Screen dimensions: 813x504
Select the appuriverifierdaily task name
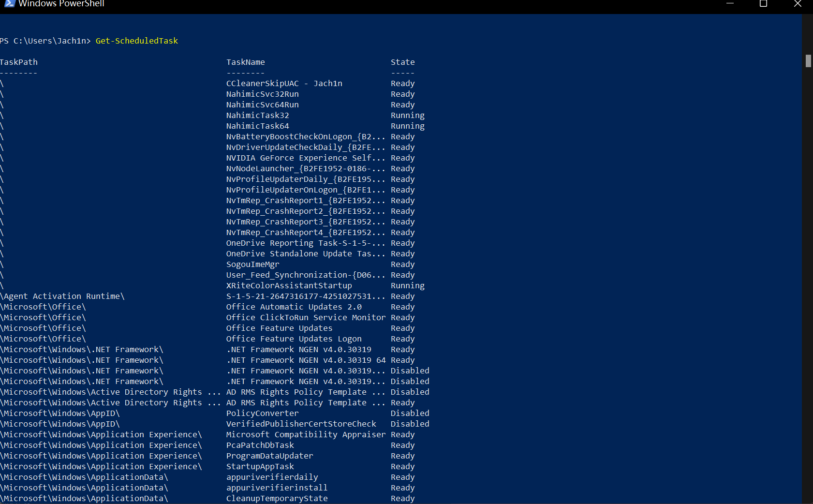click(x=272, y=477)
